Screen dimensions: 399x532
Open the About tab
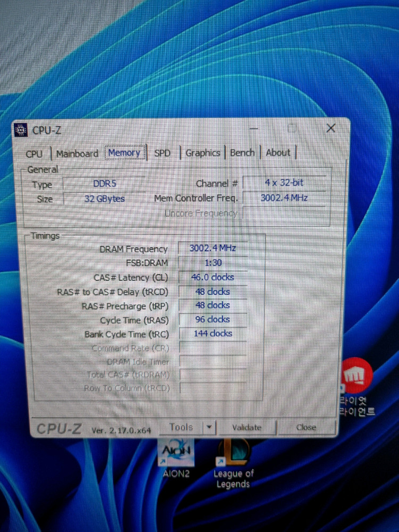tap(278, 152)
